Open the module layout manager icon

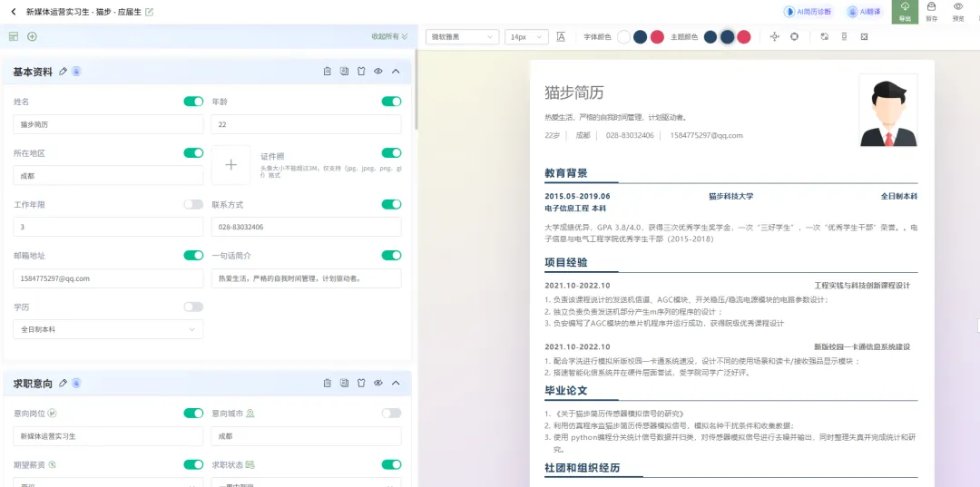click(x=13, y=36)
